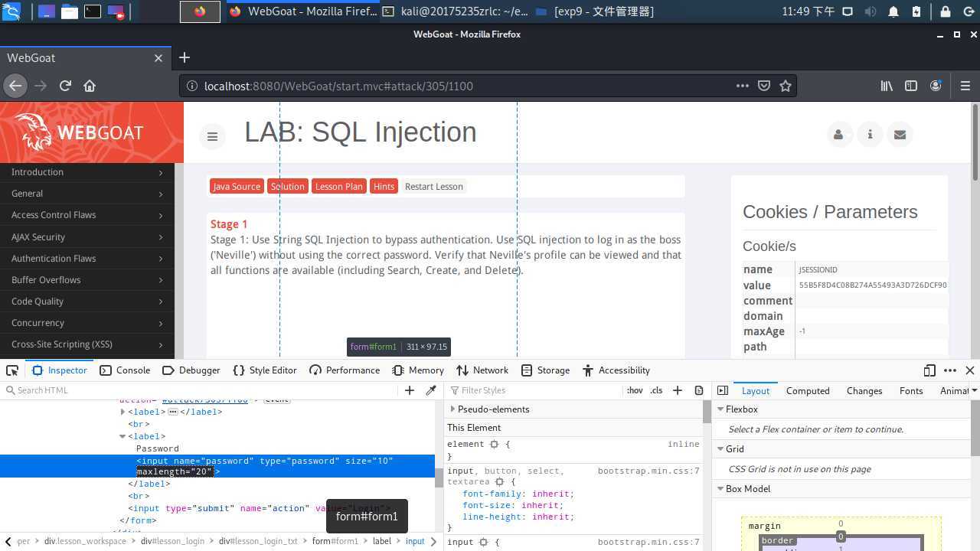Reload the current WebGoat page
The image size is (980, 551).
pyautogui.click(x=65, y=86)
